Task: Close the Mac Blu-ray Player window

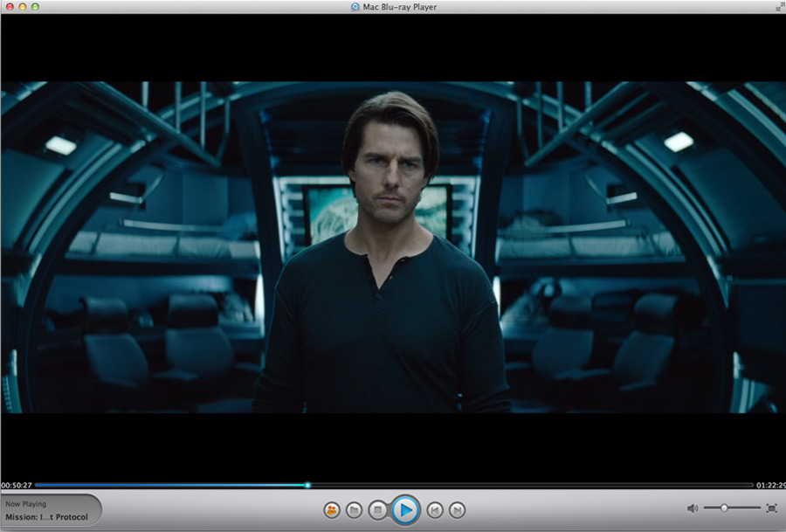Action: (10, 7)
